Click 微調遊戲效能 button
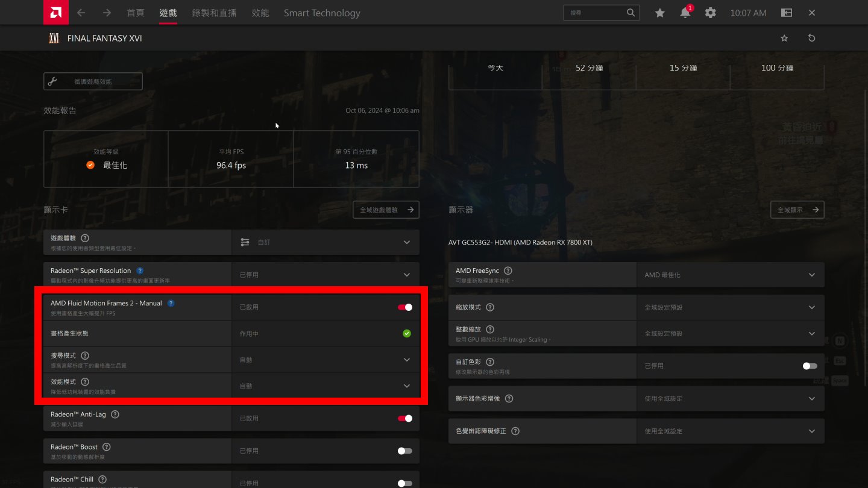 93,81
